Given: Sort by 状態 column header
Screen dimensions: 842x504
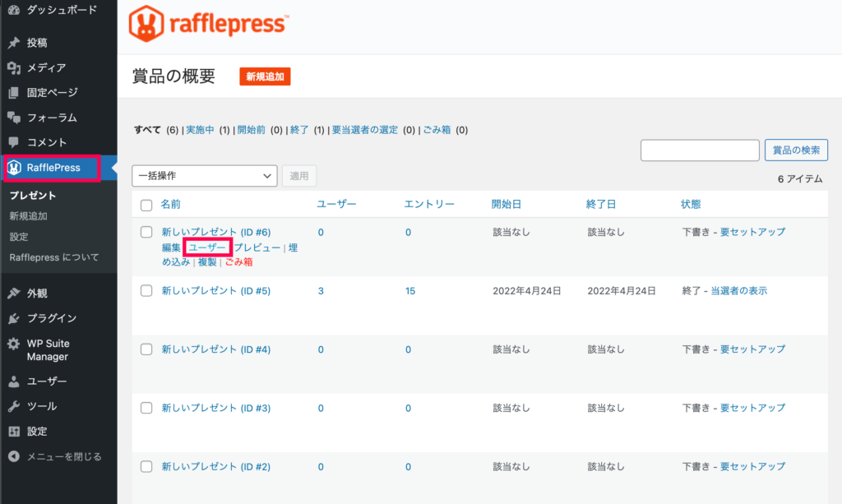Looking at the screenshot, I should click(x=691, y=205).
